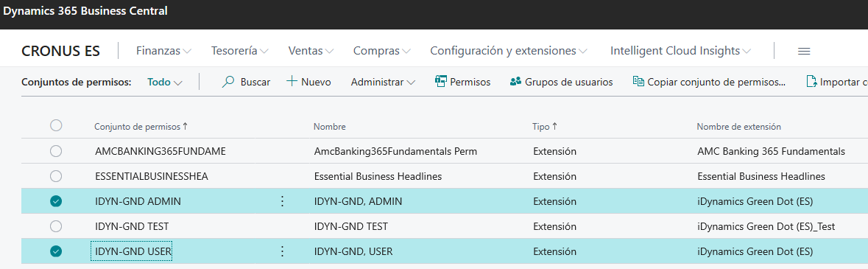Image resolution: width=868 pixels, height=269 pixels.
Task: Expand the Compras menu
Action: pos(382,50)
